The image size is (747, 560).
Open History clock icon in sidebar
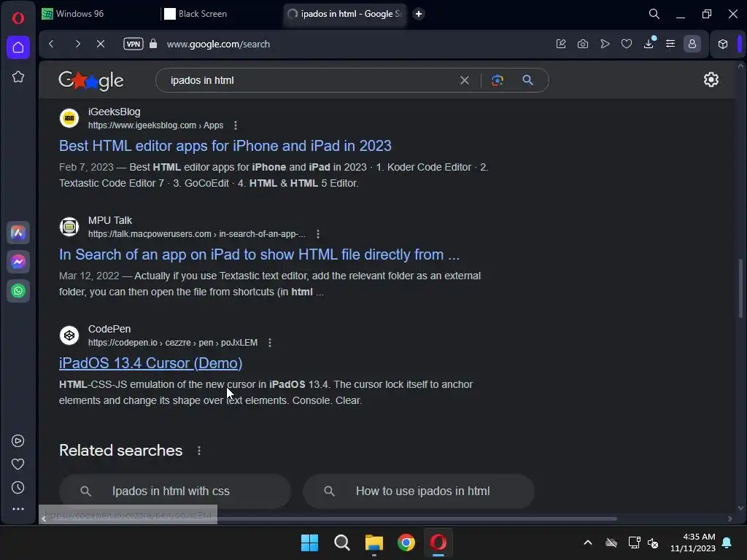[x=18, y=488]
